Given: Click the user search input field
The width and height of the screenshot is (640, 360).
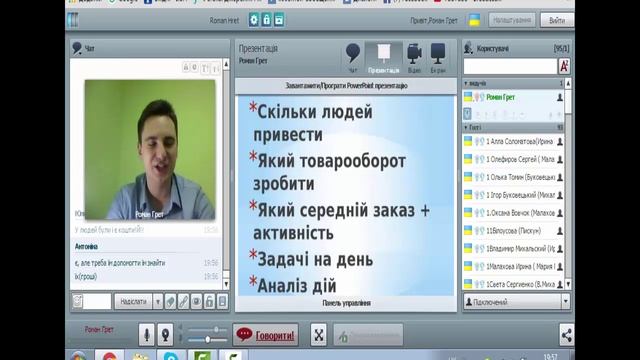Looking at the screenshot, I should click(510, 66).
